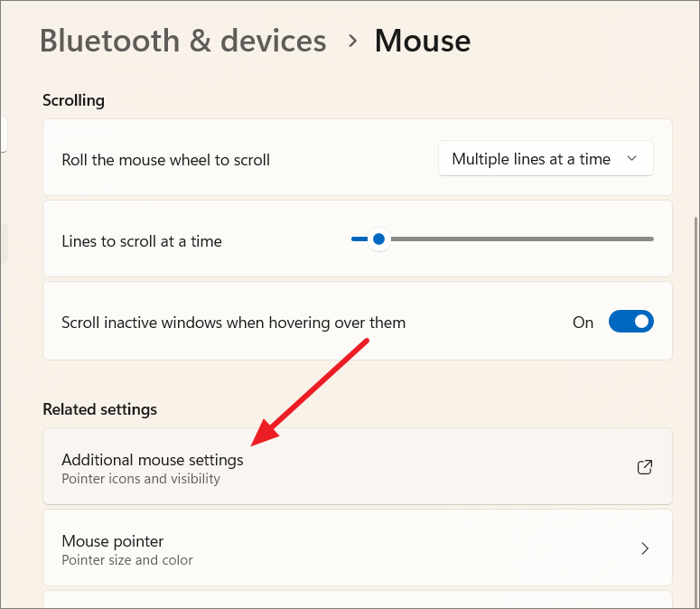Click the right chevron on the Mouse pointer row
700x609 pixels.
(645, 548)
